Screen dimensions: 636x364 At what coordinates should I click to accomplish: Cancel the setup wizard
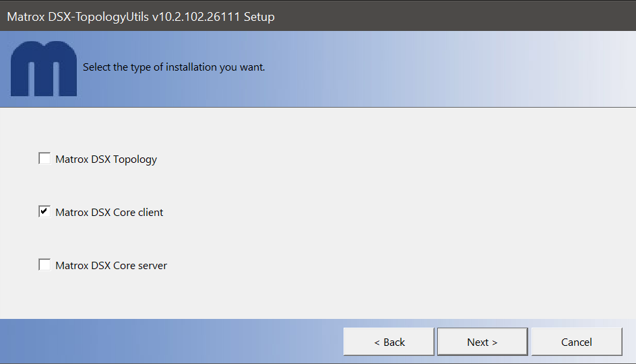pos(576,342)
